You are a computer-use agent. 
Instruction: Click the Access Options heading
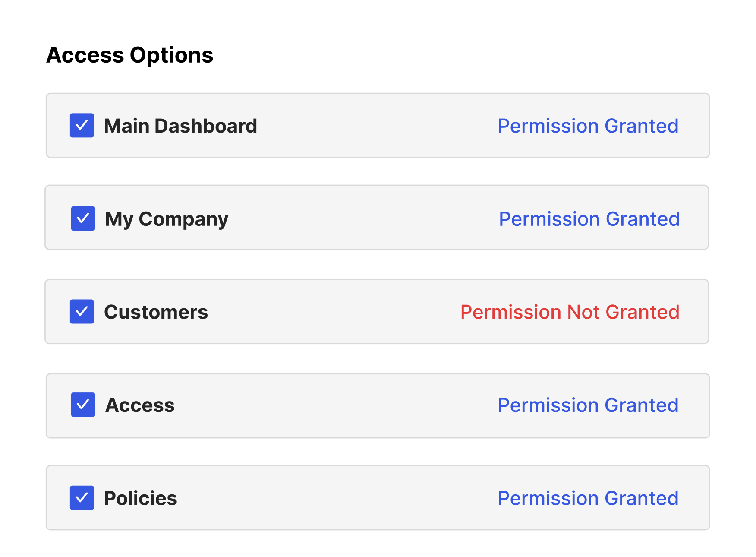pyautogui.click(x=129, y=55)
